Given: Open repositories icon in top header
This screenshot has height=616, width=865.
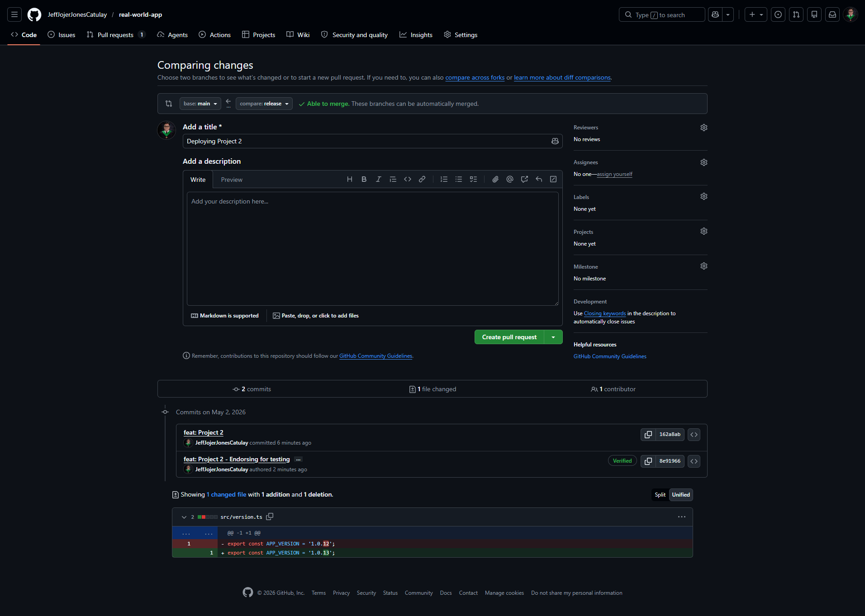Looking at the screenshot, I should pos(814,14).
